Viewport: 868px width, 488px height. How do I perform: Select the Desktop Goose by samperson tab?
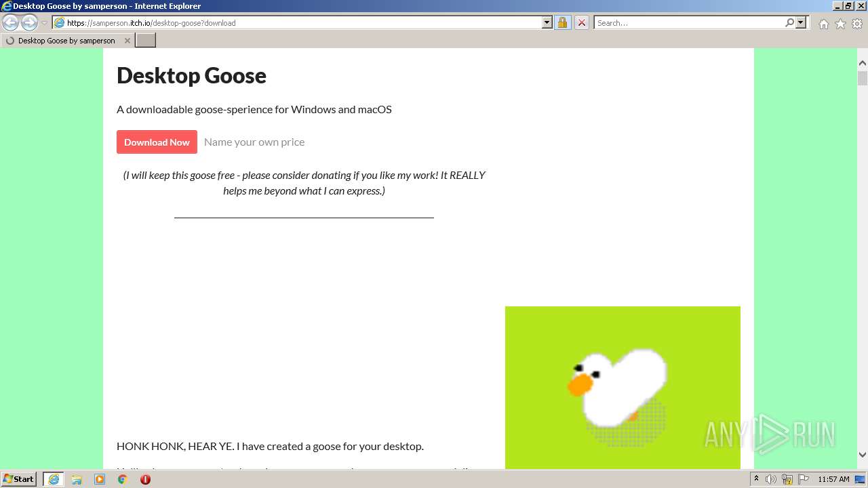click(x=66, y=41)
